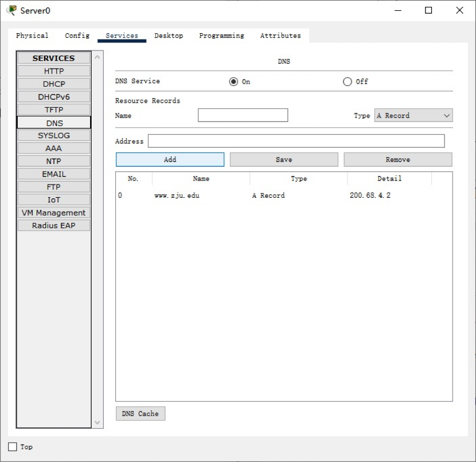Image resolution: width=476 pixels, height=462 pixels.
Task: Open the Config tab
Action: (x=77, y=36)
